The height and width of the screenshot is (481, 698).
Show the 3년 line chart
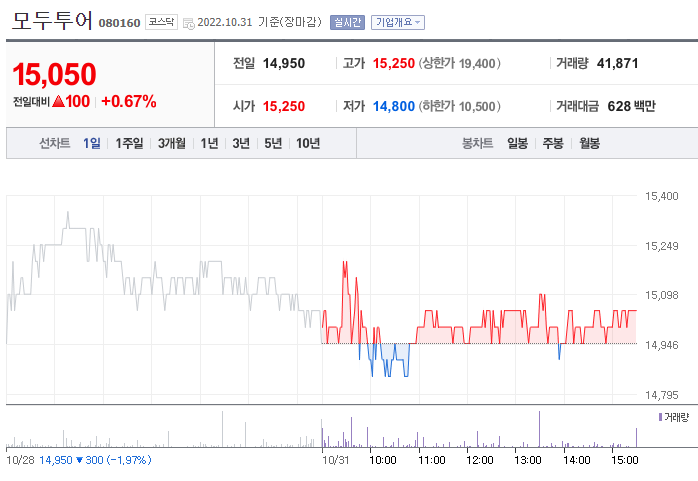click(x=241, y=143)
